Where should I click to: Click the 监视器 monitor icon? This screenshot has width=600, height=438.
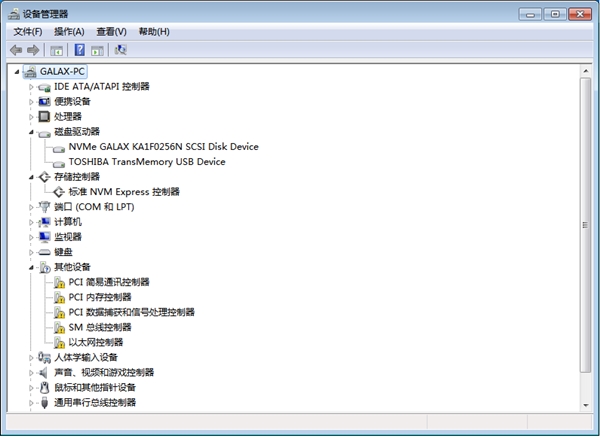pos(44,237)
